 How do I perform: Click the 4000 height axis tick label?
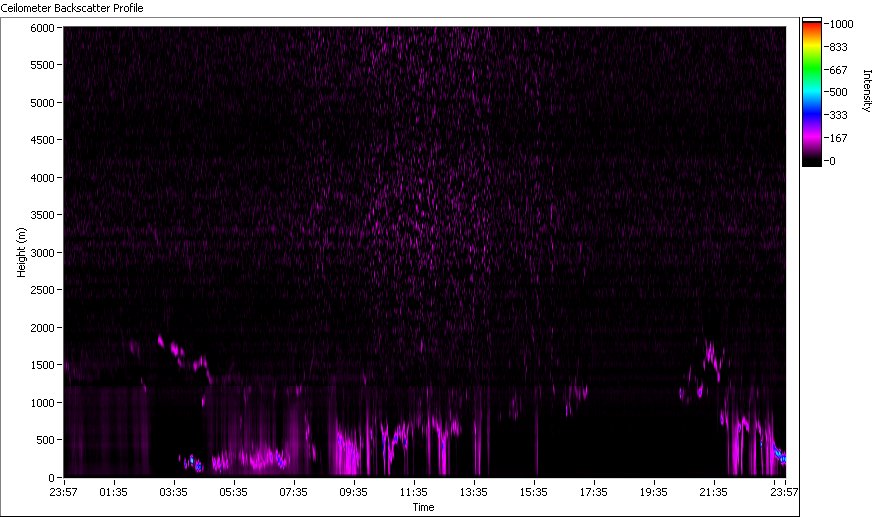[42, 178]
